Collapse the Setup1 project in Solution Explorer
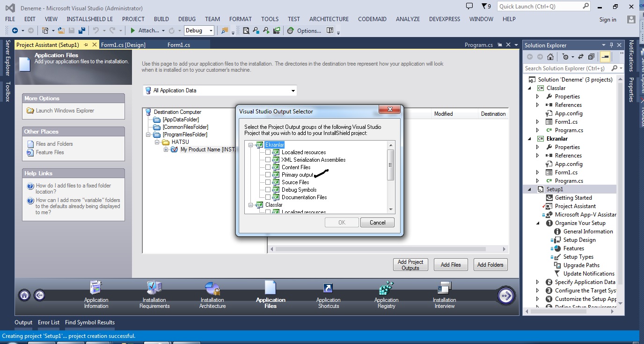This screenshot has height=344, width=644. 530,189
